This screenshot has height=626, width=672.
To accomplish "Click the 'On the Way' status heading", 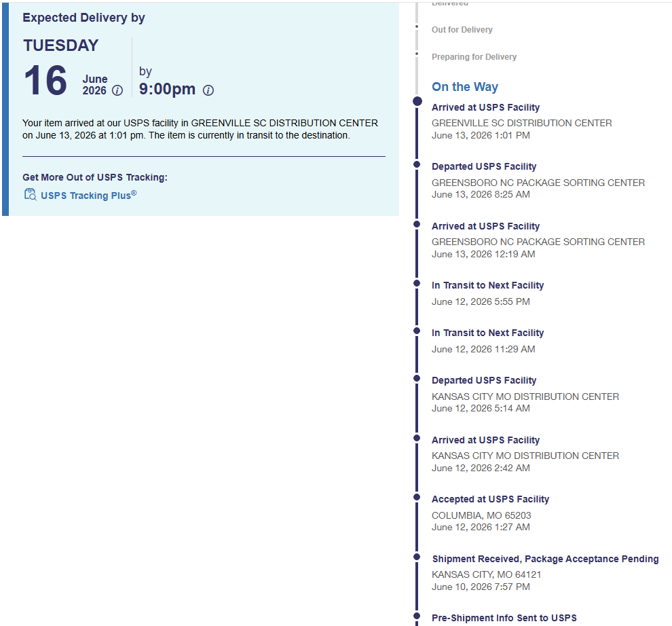I will point(465,87).
